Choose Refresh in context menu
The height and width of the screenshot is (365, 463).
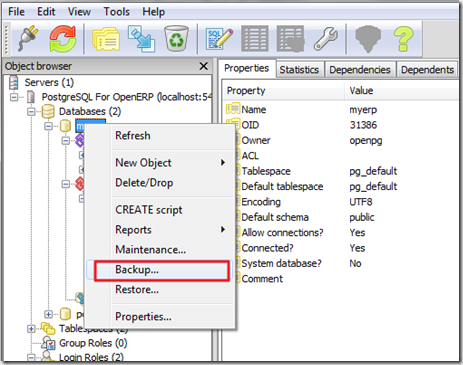(160, 136)
